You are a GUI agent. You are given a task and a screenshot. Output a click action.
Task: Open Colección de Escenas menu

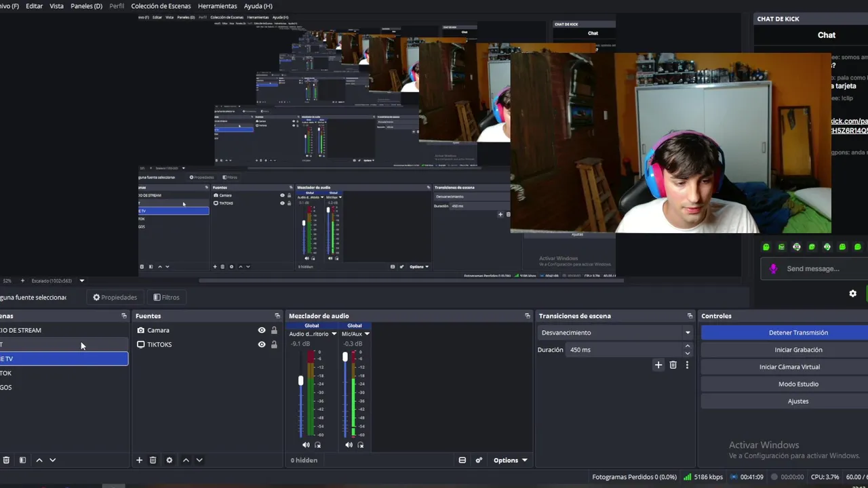161,6
